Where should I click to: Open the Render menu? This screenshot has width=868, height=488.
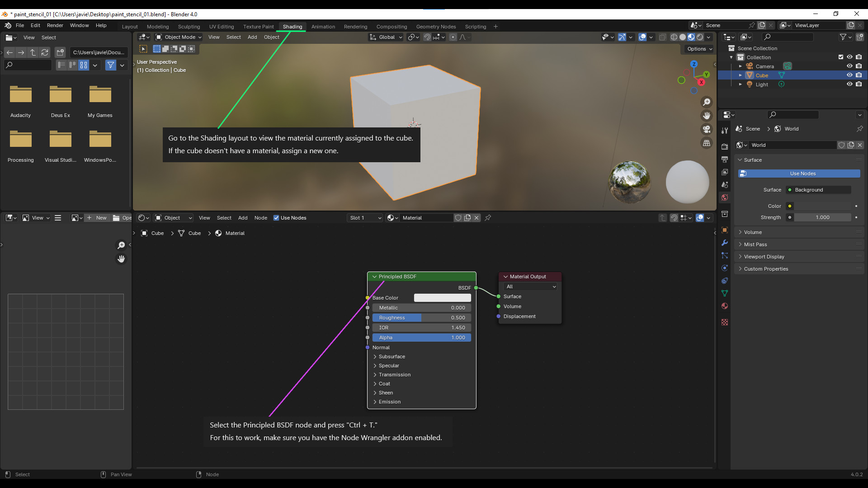click(55, 25)
